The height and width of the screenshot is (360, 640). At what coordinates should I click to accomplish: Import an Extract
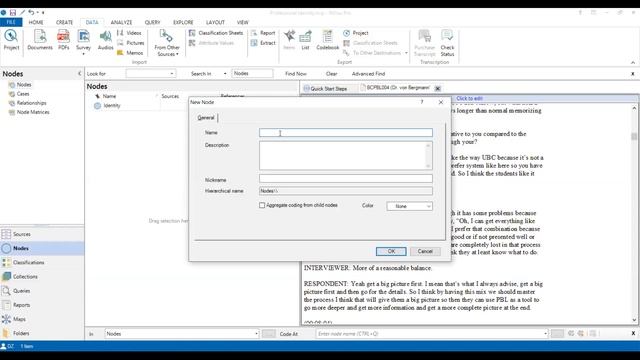coord(263,43)
